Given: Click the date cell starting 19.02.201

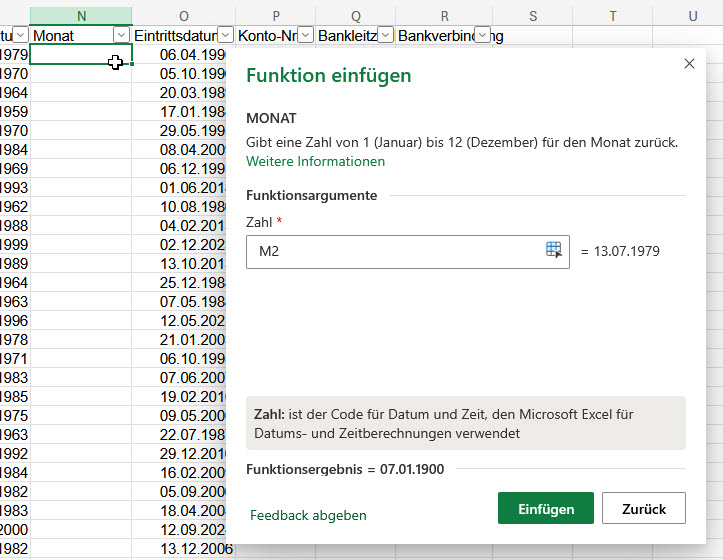Looking at the screenshot, I should [180, 396].
